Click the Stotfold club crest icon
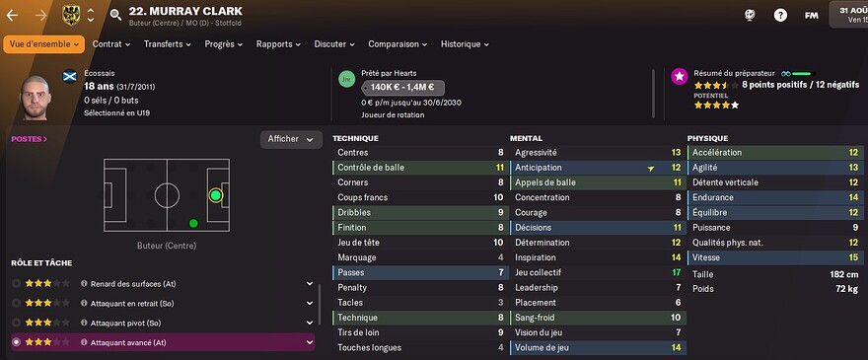Viewport: 868px width, 360px height. [71, 15]
